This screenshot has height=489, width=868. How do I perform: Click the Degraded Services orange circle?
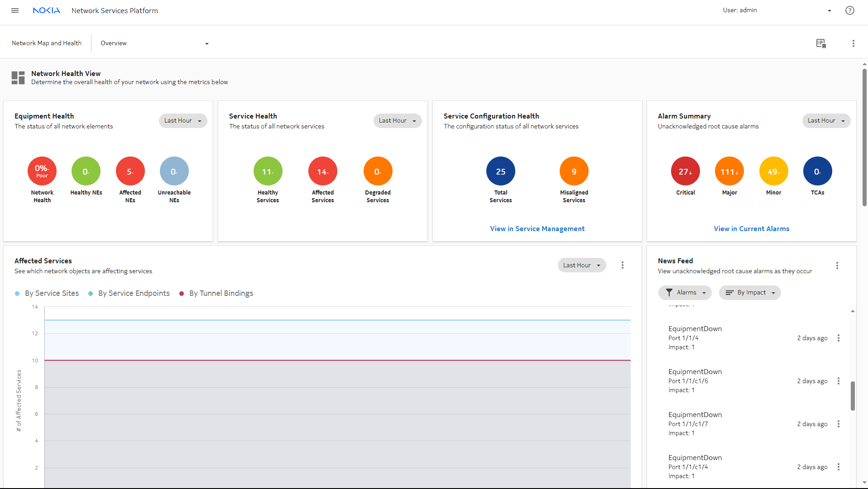point(378,171)
